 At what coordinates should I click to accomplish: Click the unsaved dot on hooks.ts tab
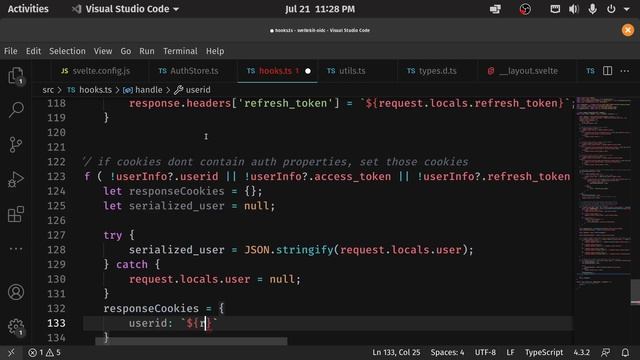[308, 71]
